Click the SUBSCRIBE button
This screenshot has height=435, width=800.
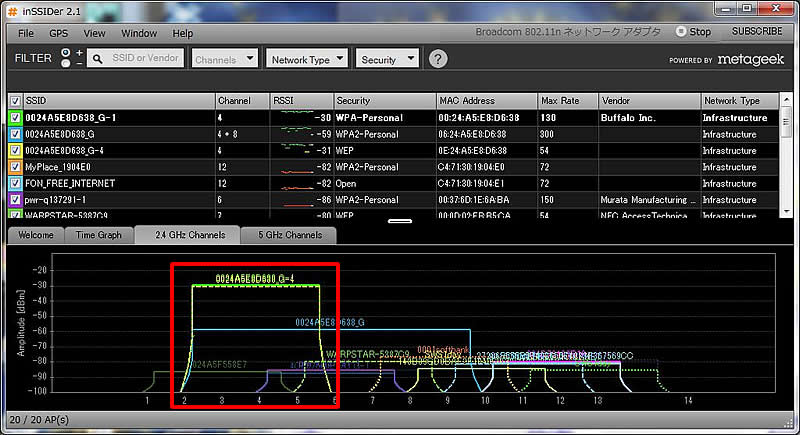pos(757,31)
